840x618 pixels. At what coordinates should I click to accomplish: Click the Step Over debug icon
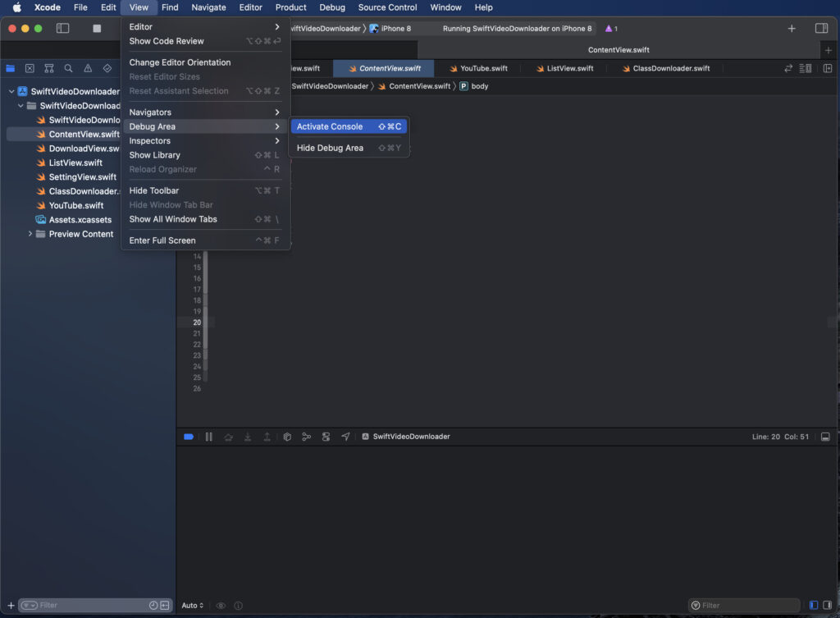(228, 437)
